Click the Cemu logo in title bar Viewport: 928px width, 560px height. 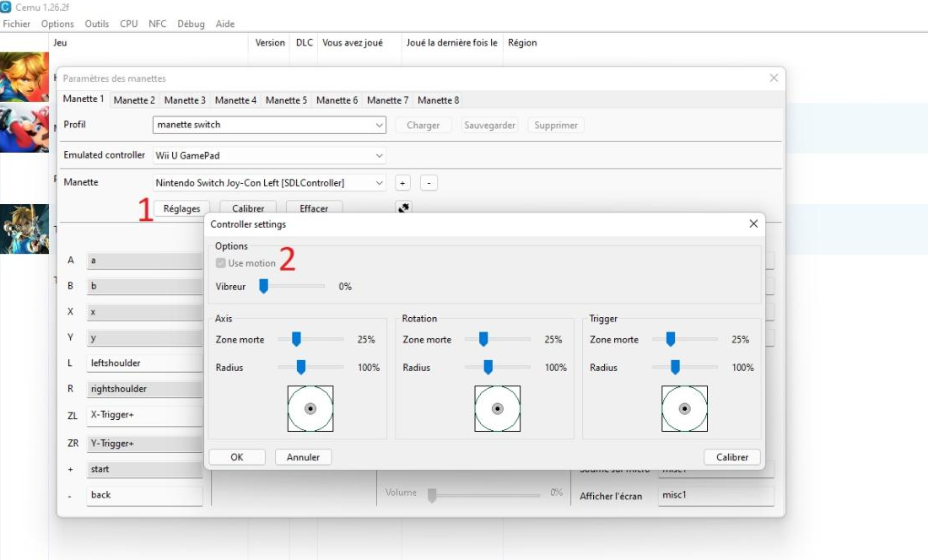pos(7,7)
